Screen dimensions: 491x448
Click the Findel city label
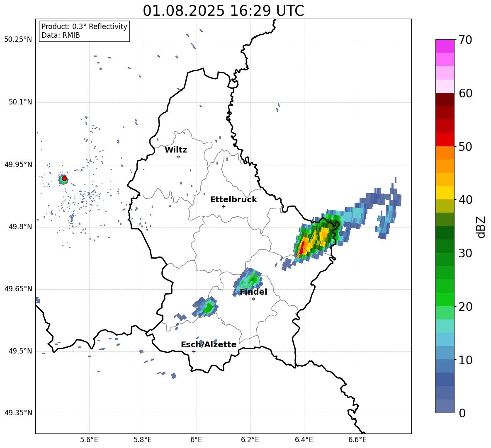coord(253,292)
